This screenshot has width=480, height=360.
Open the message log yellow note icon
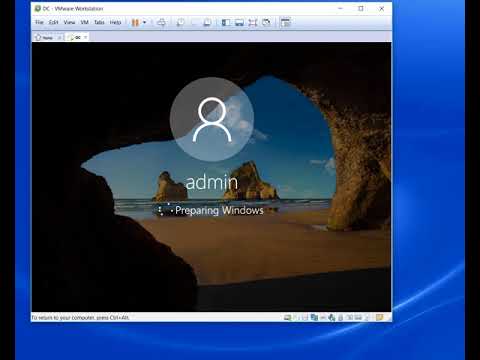(379, 317)
